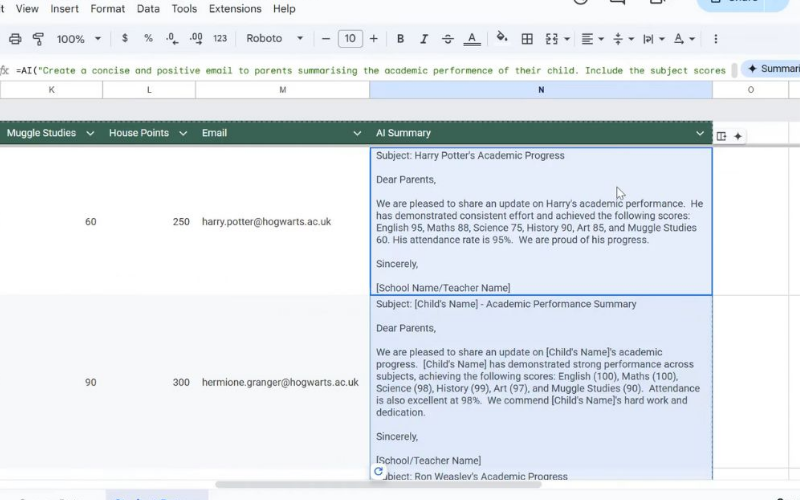Screen dimensions: 800x500
Task: Toggle bold formatting
Action: [x=401, y=39]
